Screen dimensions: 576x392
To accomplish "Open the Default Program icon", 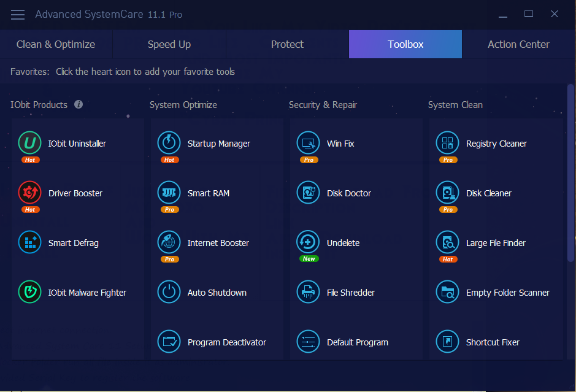I will pos(308,342).
